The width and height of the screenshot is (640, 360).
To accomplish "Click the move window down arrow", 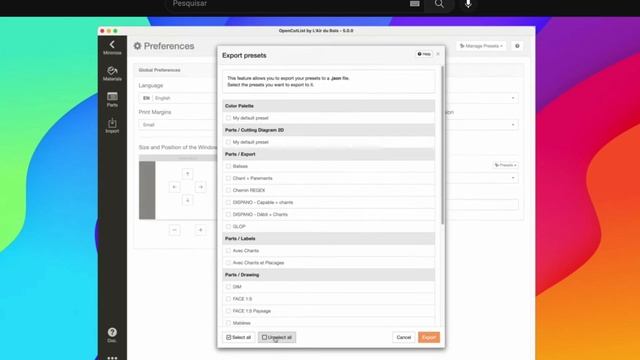I will pos(187,200).
